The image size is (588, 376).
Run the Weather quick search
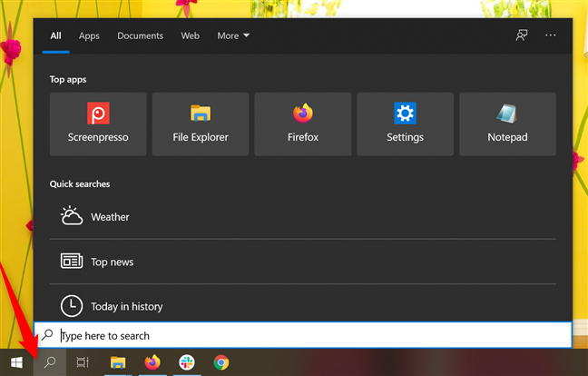click(303, 216)
